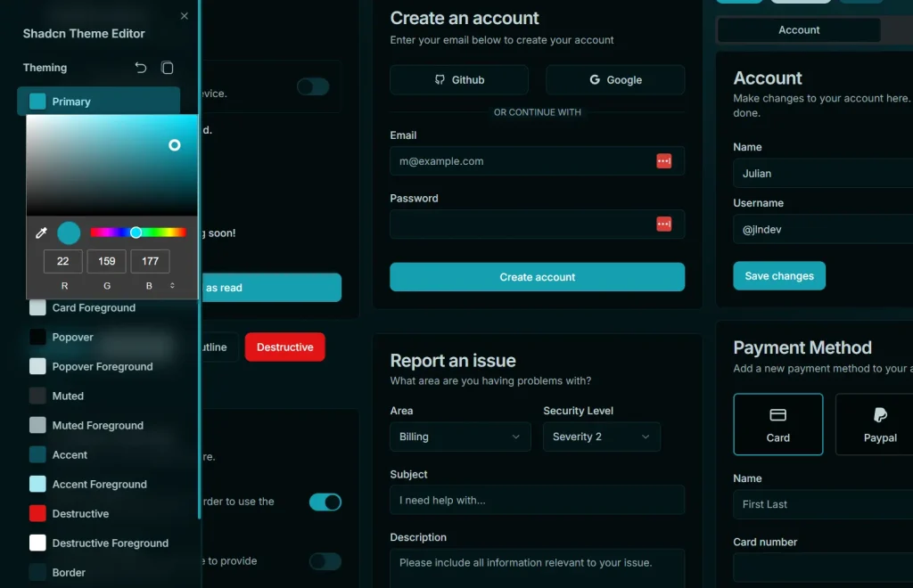Switch to the Account tab
913x588 pixels.
[x=798, y=29]
